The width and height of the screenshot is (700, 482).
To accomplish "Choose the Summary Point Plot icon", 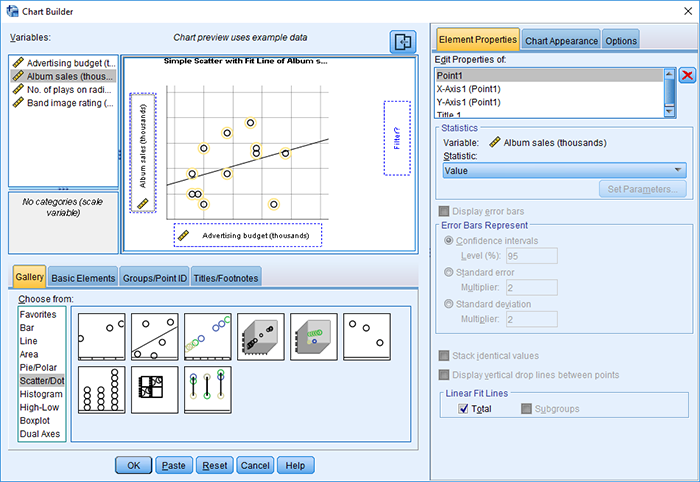I will (x=367, y=335).
